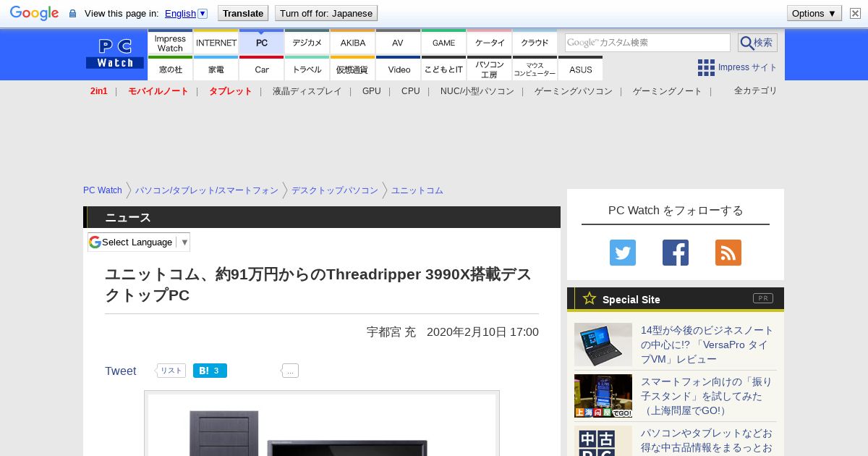868x456 pixels.
Task: Click the Special Site star icon
Action: click(x=590, y=298)
